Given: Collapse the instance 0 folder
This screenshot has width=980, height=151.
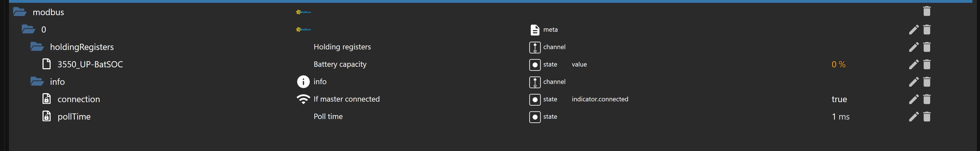Looking at the screenshot, I should coord(28,29).
